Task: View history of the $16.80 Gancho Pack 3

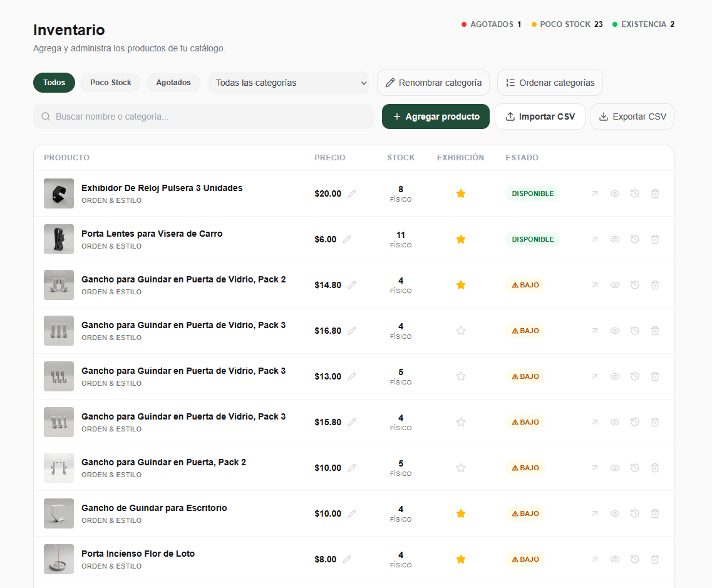Action: point(635,331)
